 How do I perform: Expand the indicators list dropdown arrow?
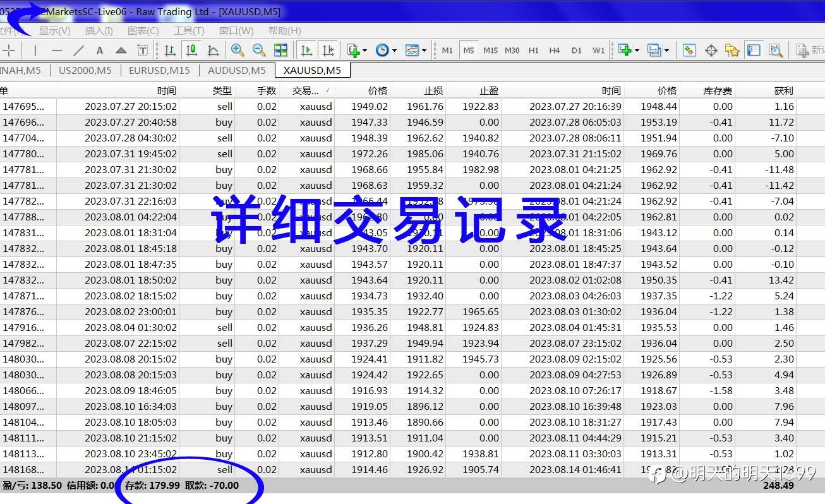[365, 51]
